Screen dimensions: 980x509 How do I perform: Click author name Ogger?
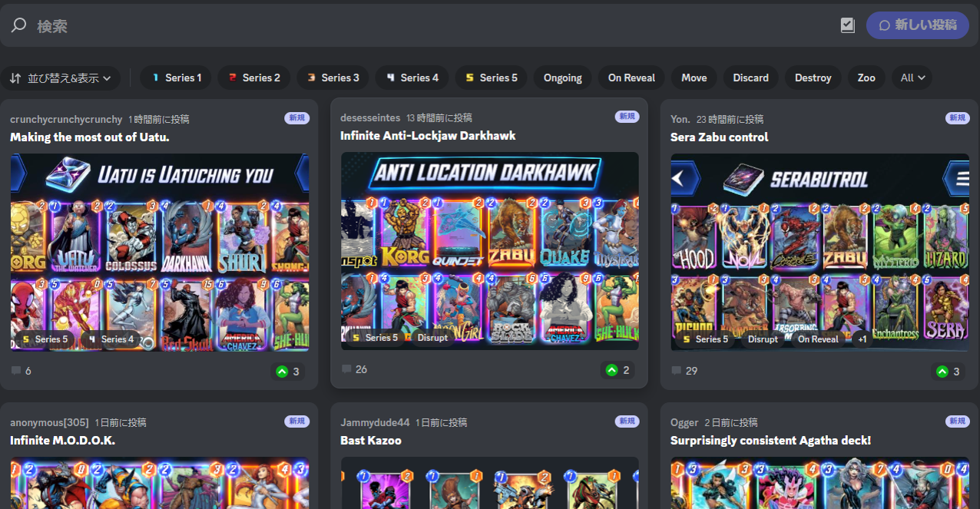(684, 422)
